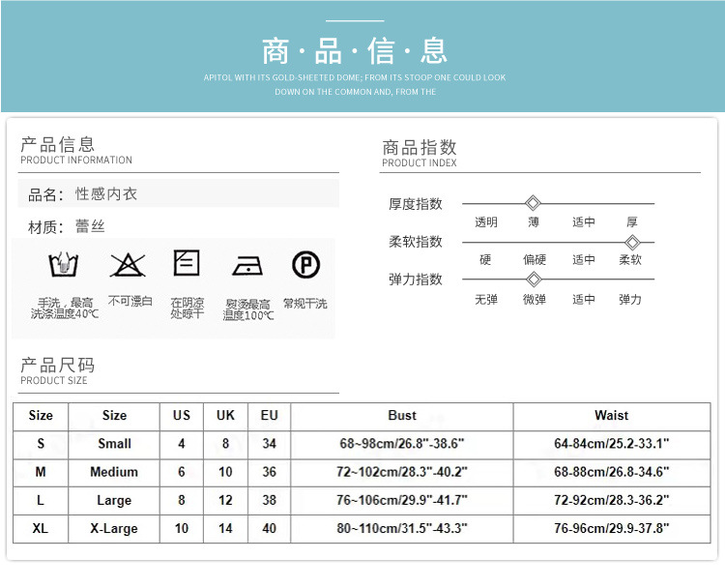The height and width of the screenshot is (588, 725).
Task: Click the hand wash care icon
Action: (x=64, y=264)
